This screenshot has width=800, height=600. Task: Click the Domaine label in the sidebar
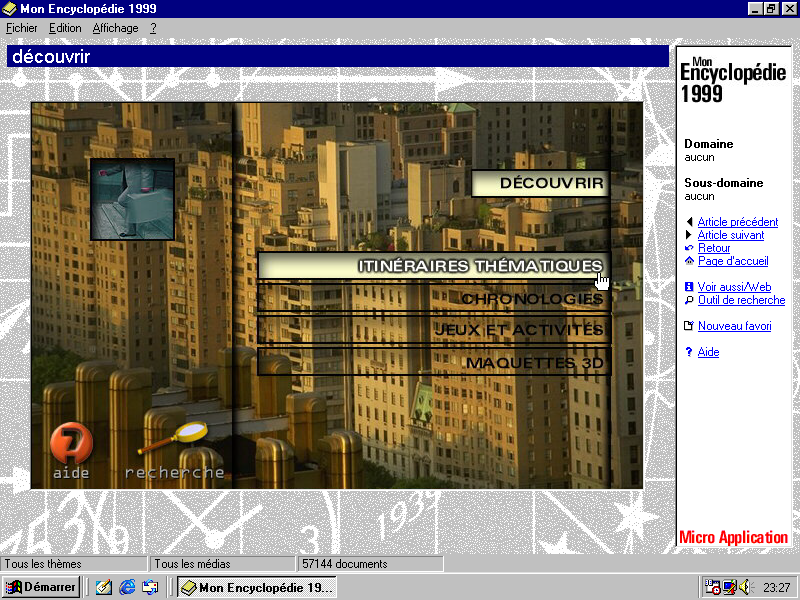709,144
